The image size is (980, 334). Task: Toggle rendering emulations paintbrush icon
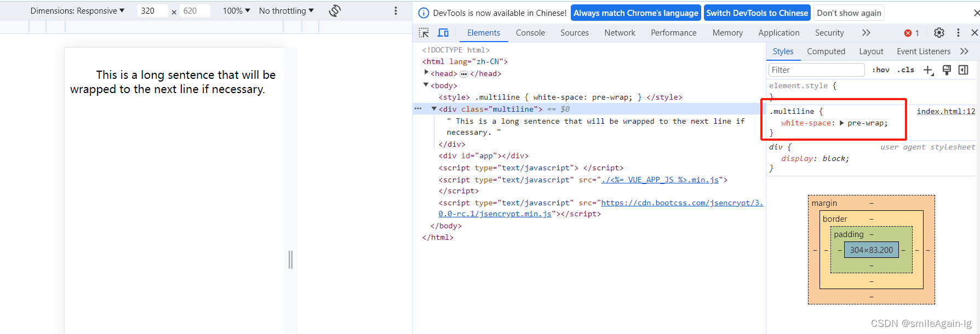[947, 70]
